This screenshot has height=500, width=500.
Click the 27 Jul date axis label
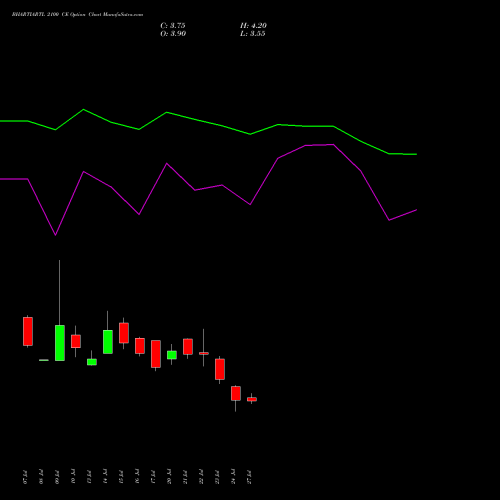pyautogui.click(x=249, y=477)
